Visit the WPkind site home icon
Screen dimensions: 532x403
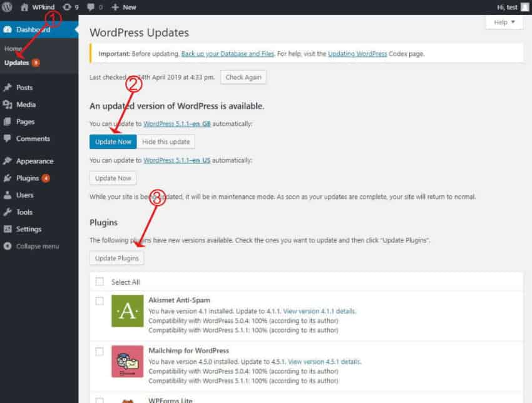tap(24, 7)
